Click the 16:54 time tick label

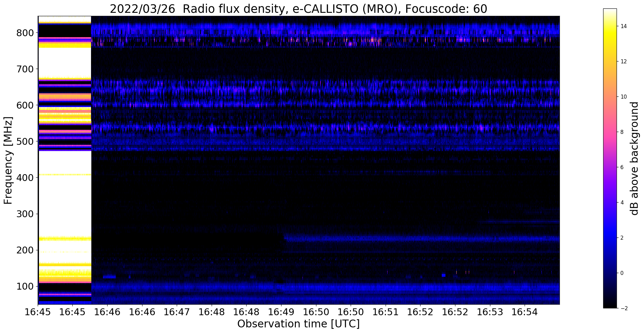(525, 311)
